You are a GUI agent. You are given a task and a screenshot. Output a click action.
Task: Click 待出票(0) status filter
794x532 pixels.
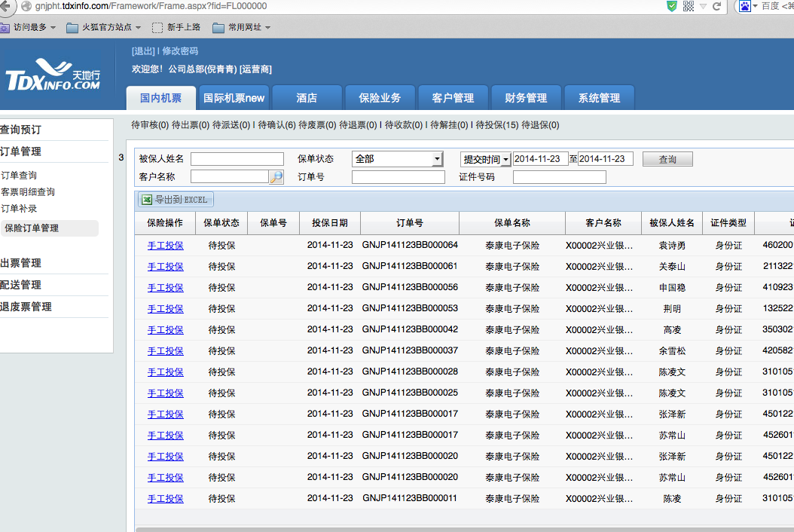point(191,125)
